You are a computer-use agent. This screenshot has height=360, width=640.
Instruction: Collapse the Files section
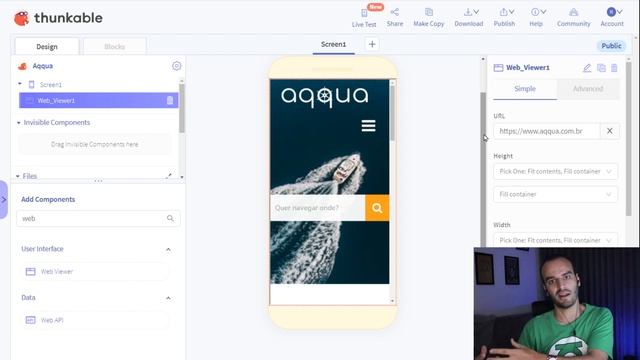click(x=18, y=176)
